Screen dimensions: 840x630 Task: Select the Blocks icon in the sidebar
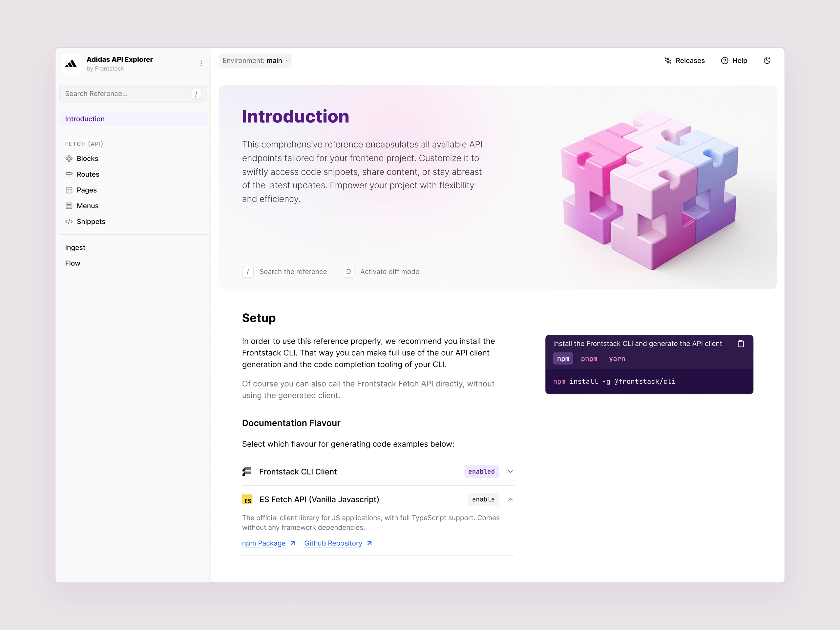pos(69,158)
